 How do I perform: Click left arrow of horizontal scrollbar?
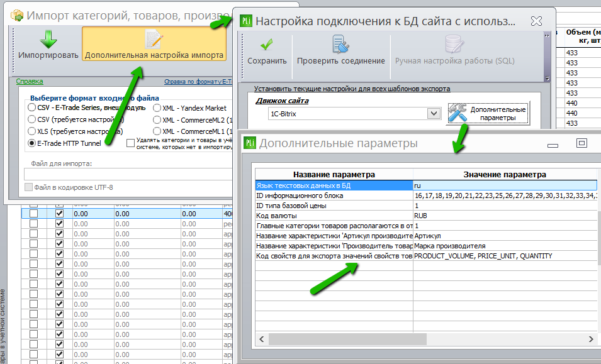point(262,339)
